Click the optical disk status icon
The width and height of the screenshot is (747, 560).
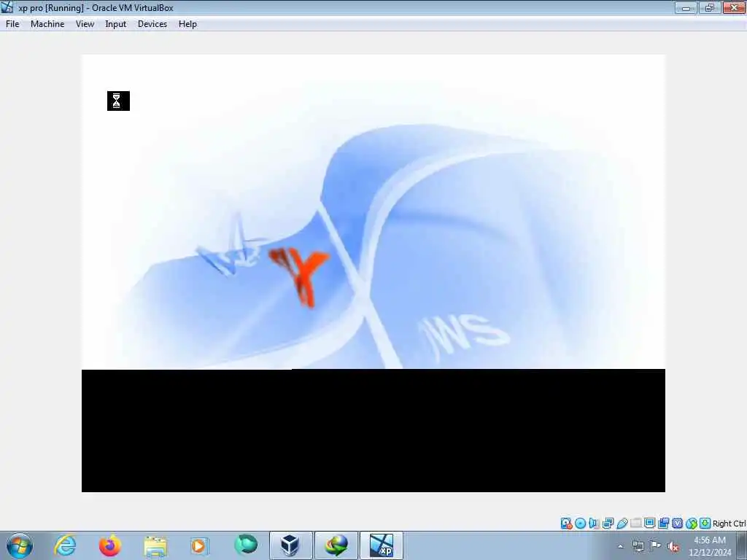click(580, 524)
